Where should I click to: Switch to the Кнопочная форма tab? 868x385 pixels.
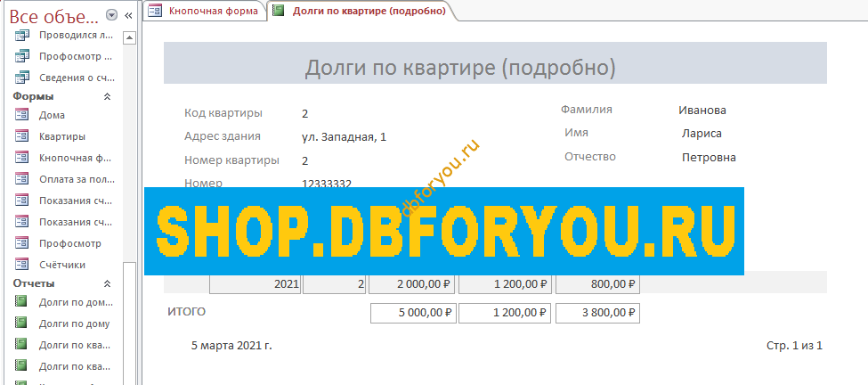click(x=204, y=11)
